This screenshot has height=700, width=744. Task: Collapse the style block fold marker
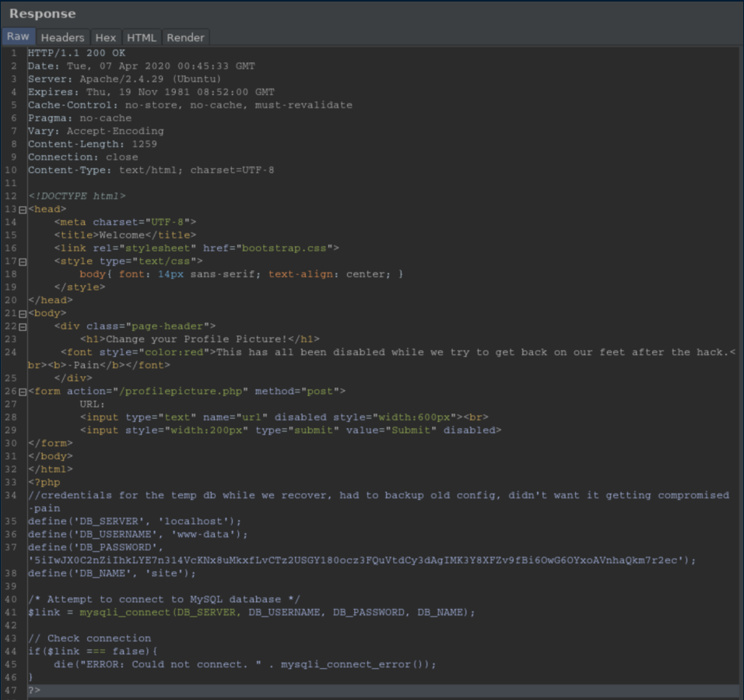23,262
